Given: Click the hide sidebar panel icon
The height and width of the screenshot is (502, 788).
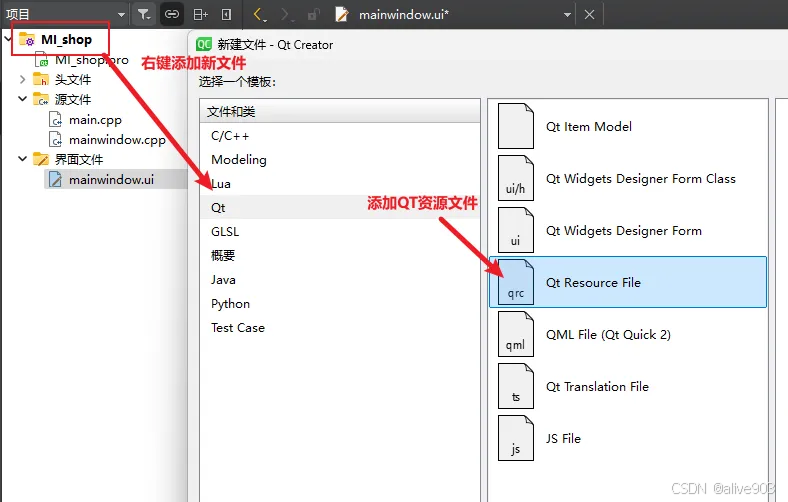Looking at the screenshot, I should 227,15.
